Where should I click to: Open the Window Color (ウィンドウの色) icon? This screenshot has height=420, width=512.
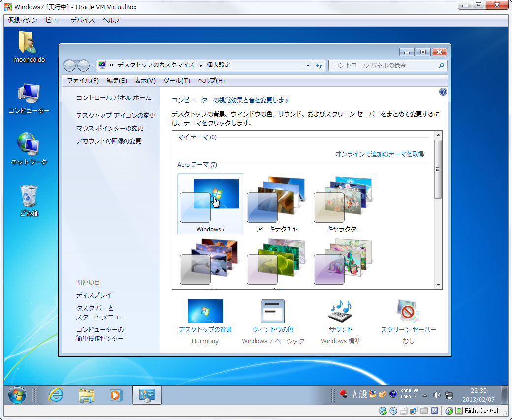(272, 311)
